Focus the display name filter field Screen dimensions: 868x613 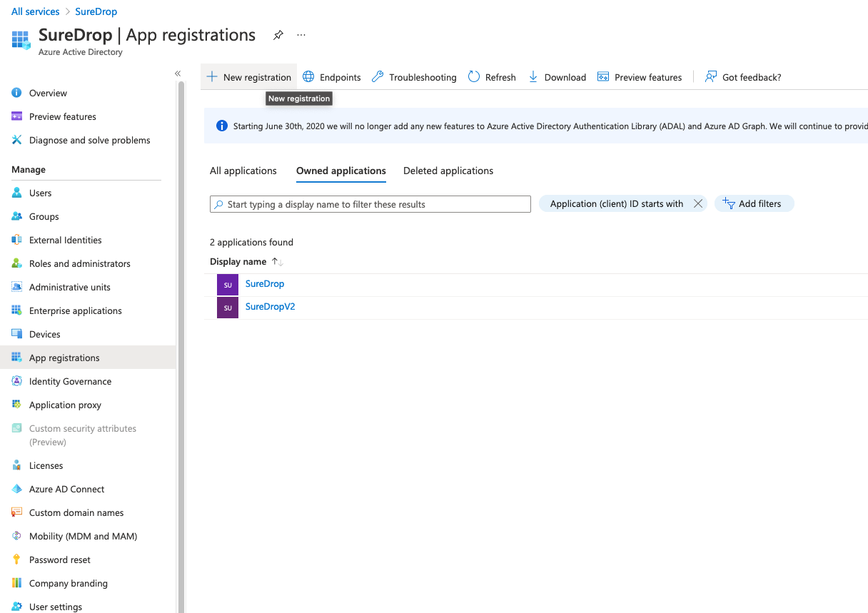coord(371,205)
